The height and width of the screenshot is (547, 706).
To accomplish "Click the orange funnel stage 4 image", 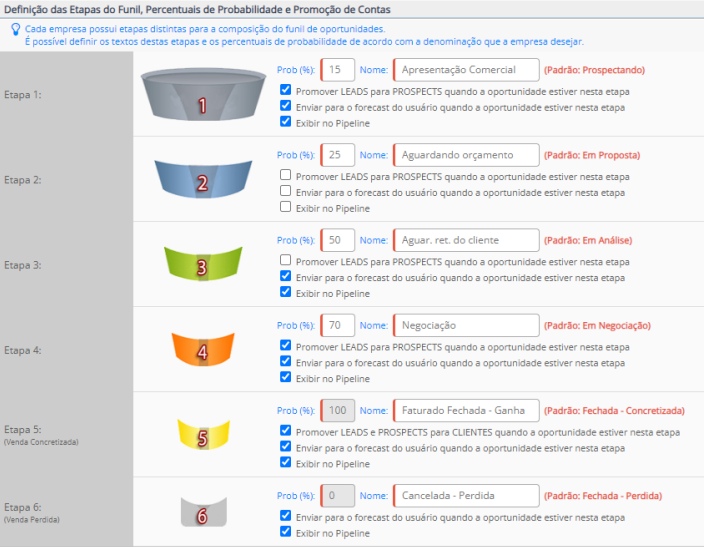I will 203,349.
